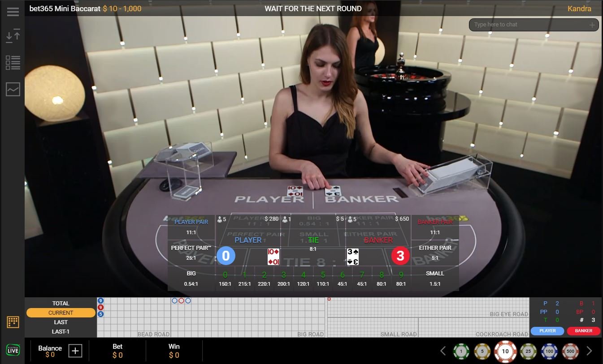
Task: Bet on total 3 paying 200:1
Action: [x=284, y=278]
